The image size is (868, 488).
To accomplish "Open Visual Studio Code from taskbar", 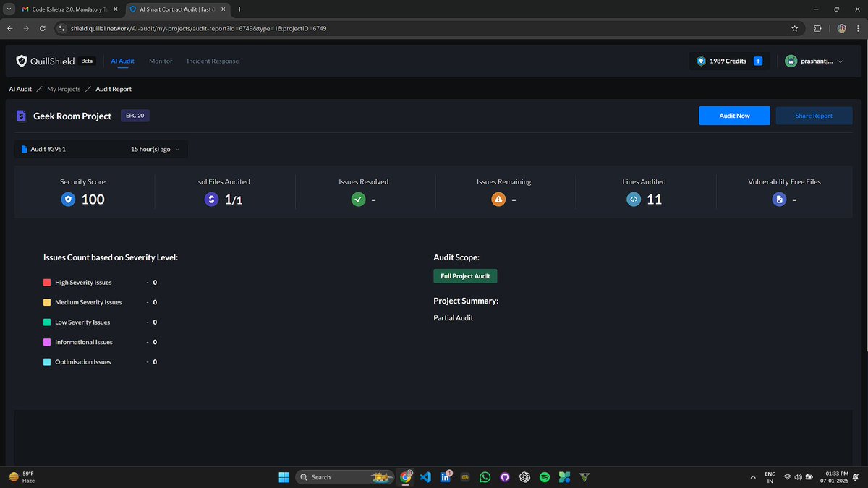I will pos(425,476).
